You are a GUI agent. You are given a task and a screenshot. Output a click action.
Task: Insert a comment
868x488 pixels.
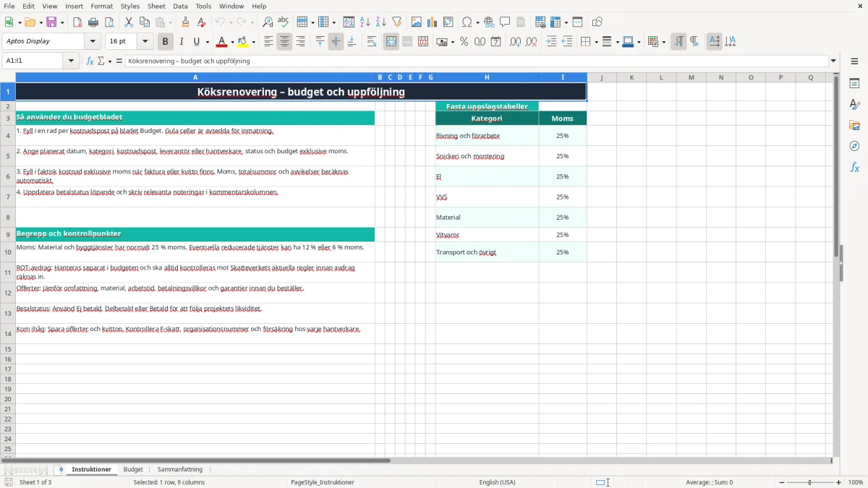coord(505,22)
